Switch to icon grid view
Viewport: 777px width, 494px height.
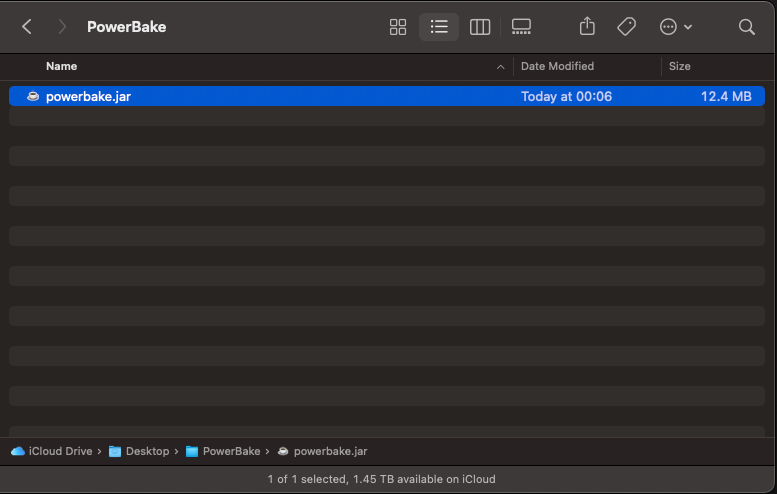click(398, 27)
